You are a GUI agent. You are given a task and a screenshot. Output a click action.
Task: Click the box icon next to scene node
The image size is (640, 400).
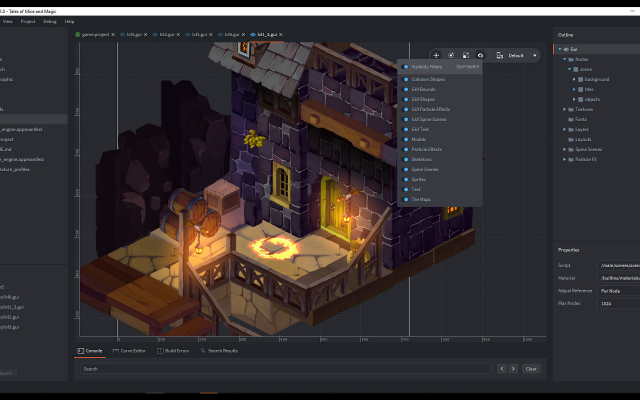(576, 69)
